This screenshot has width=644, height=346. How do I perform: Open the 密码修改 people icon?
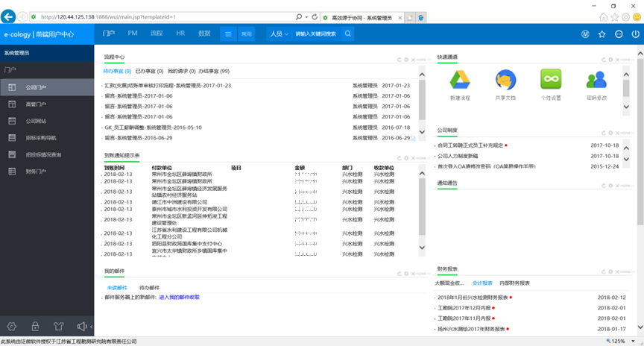(596, 80)
